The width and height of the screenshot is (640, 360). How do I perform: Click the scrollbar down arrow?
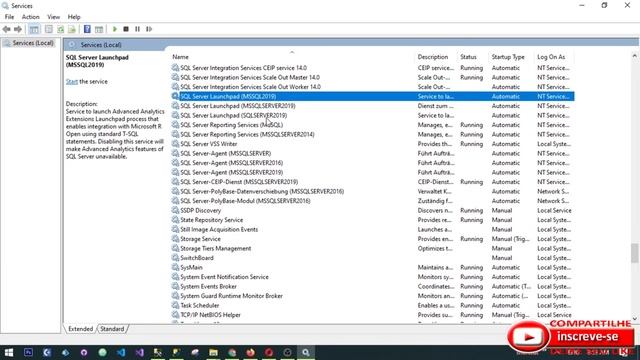tap(634, 319)
